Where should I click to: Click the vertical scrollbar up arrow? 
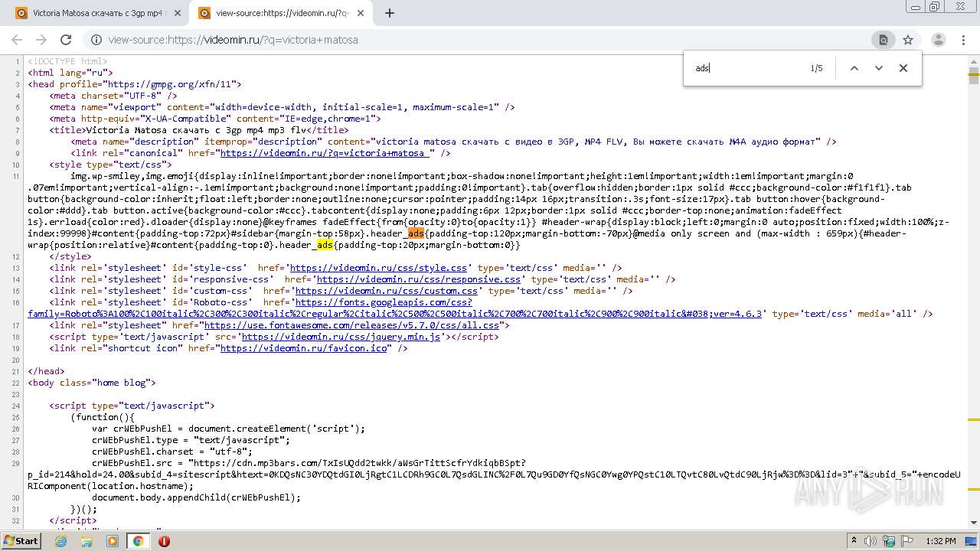973,61
